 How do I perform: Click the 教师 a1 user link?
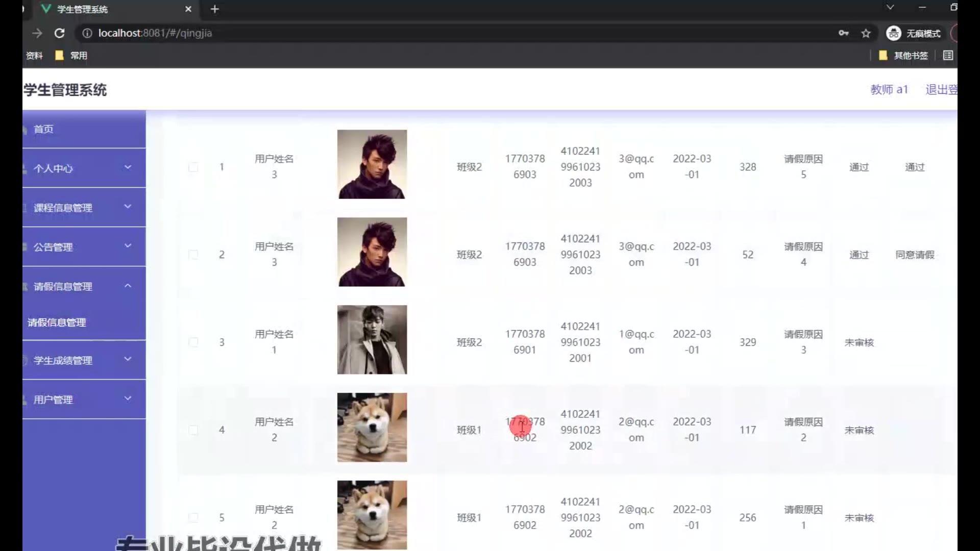coord(889,90)
